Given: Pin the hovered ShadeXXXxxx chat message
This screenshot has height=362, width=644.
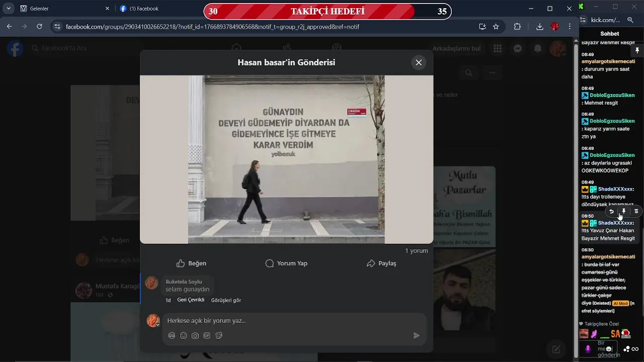Looking at the screenshot, I should [623, 211].
